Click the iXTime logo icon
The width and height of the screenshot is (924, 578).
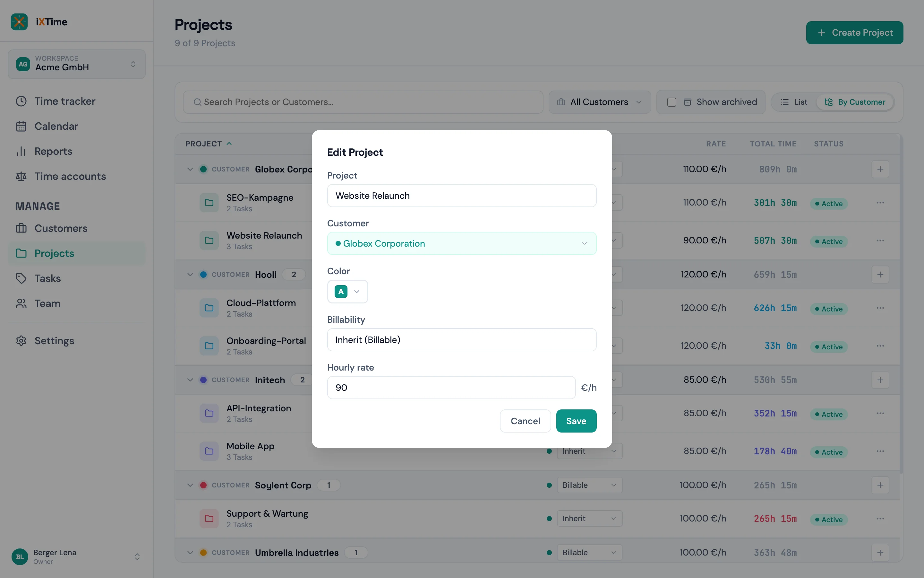19,22
